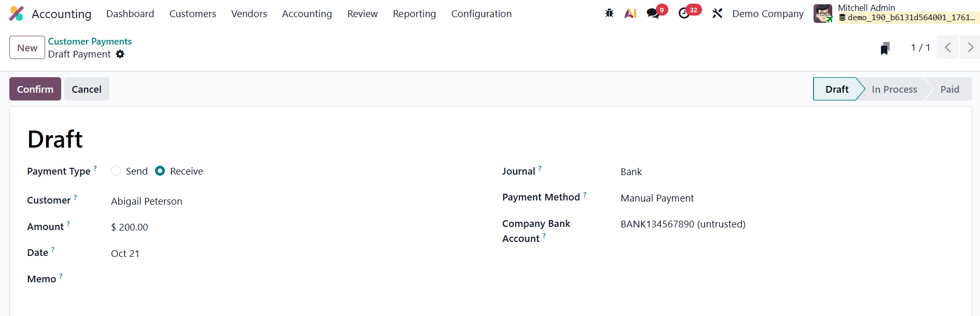Image resolution: width=980 pixels, height=316 pixels.
Task: Open the Configuration menu
Action: (x=481, y=14)
